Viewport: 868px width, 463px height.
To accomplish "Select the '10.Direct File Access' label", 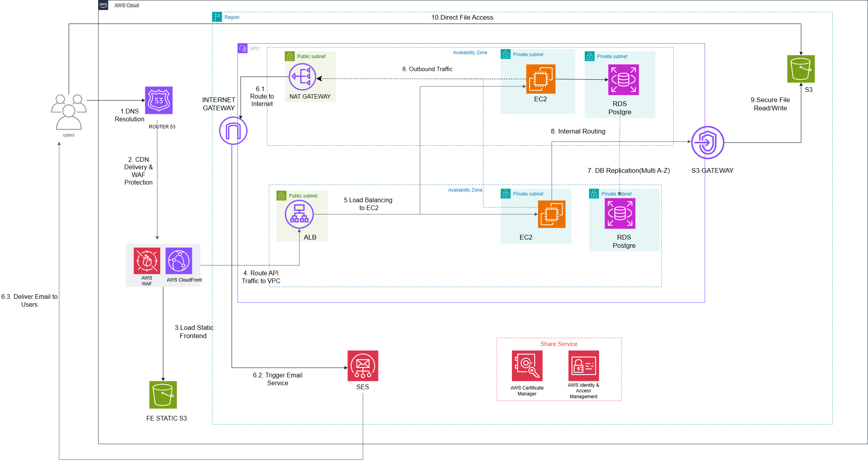I will pyautogui.click(x=462, y=17).
